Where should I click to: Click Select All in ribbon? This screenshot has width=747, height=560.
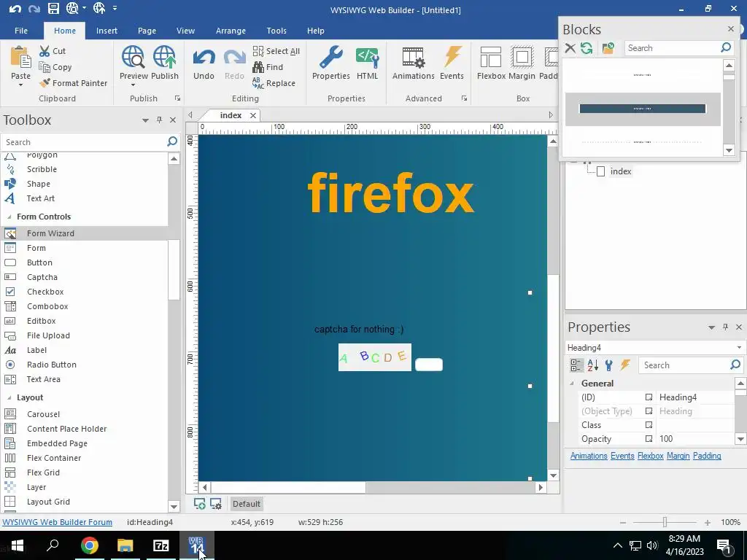pyautogui.click(x=276, y=51)
